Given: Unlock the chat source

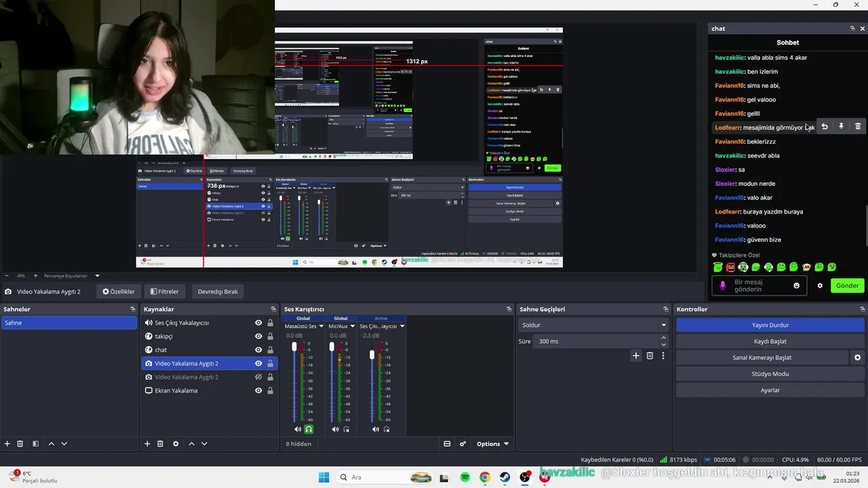Looking at the screenshot, I should coord(270,350).
